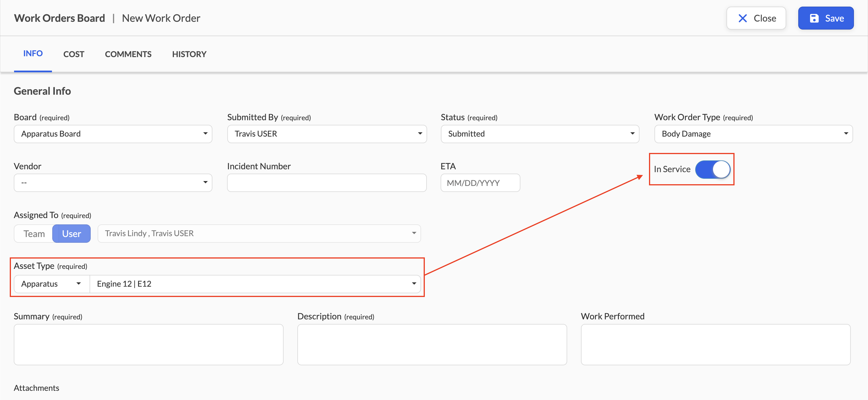Select the User assignment option

coord(71,234)
